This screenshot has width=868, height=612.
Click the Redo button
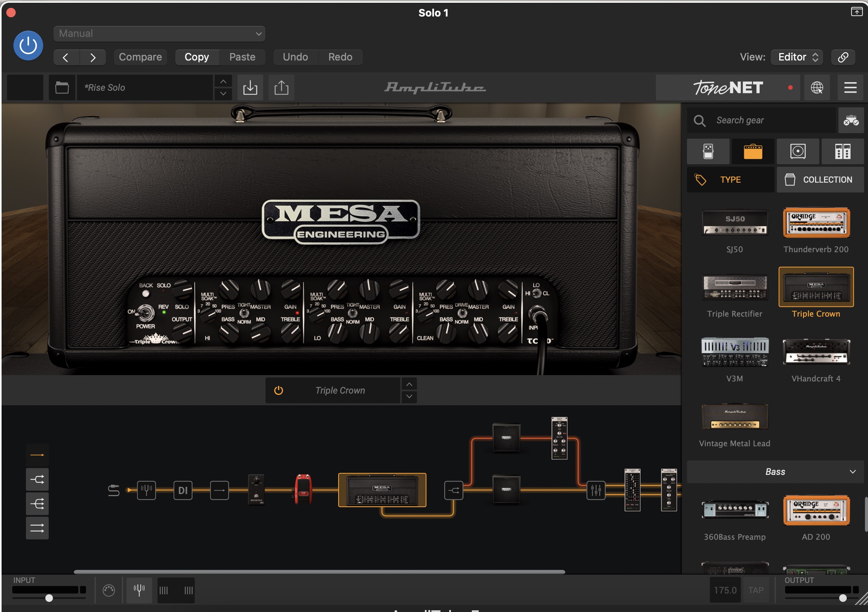tap(340, 57)
